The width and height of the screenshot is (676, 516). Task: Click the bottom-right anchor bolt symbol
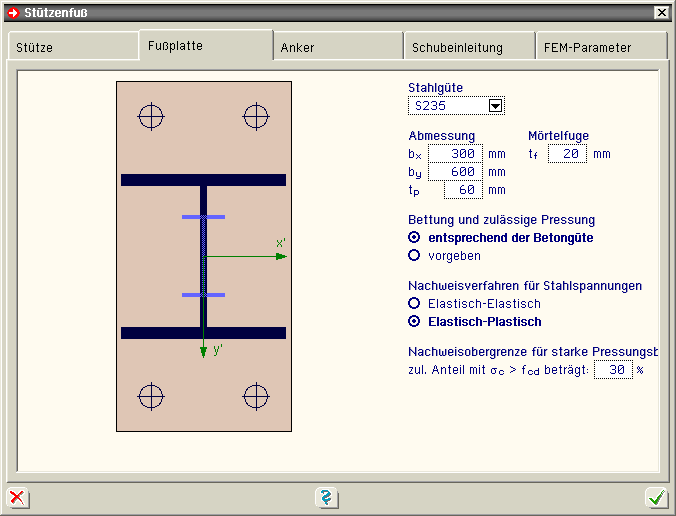pyautogui.click(x=256, y=396)
